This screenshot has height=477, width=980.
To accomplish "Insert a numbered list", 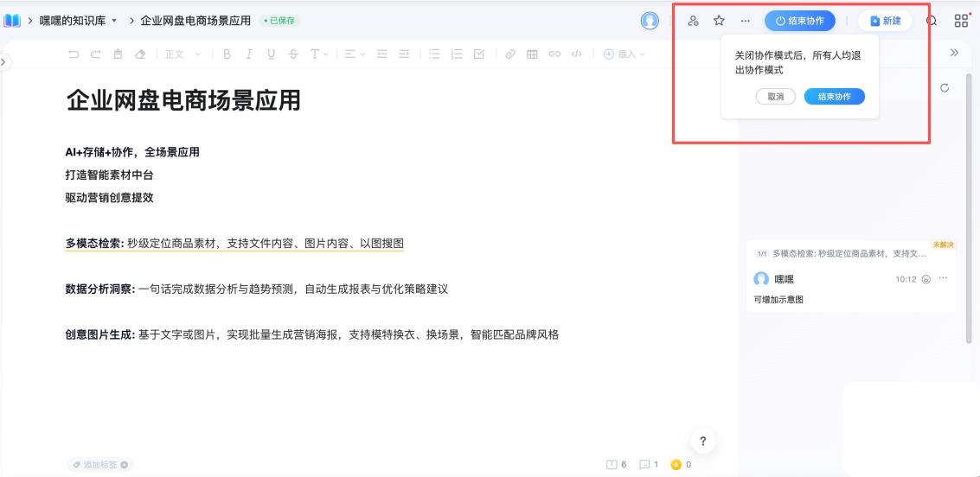I will (x=457, y=54).
